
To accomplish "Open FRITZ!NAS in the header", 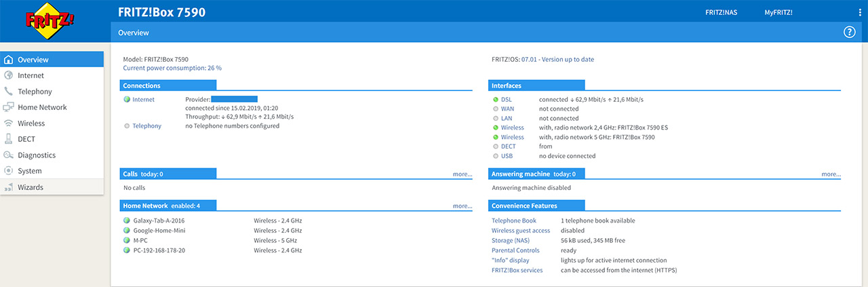I will click(721, 13).
